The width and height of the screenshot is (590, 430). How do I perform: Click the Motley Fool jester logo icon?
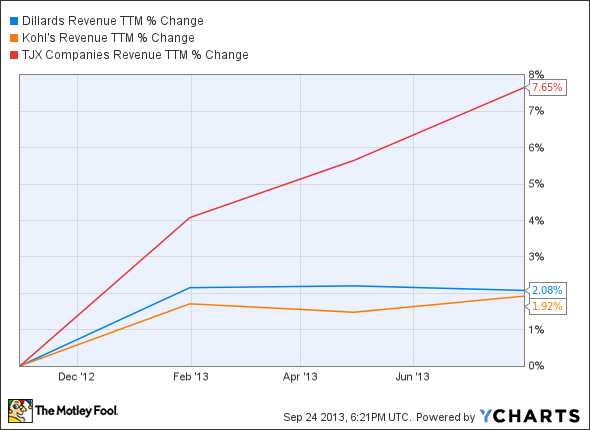(x=20, y=411)
